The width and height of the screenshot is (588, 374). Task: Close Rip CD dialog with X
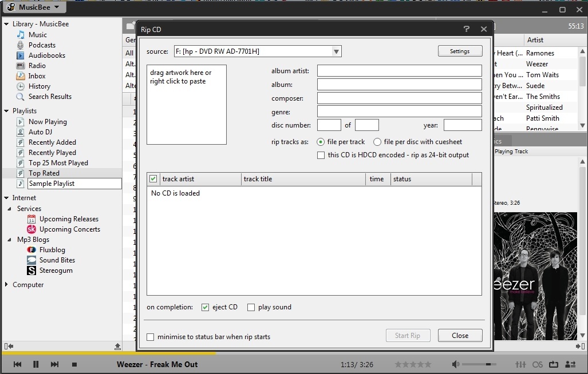pyautogui.click(x=484, y=29)
